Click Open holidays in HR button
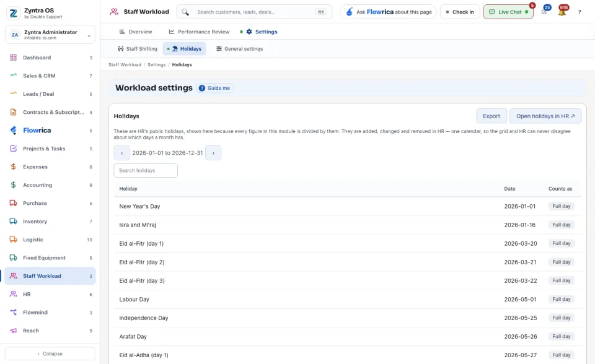This screenshot has width=595, height=364. pos(545,116)
